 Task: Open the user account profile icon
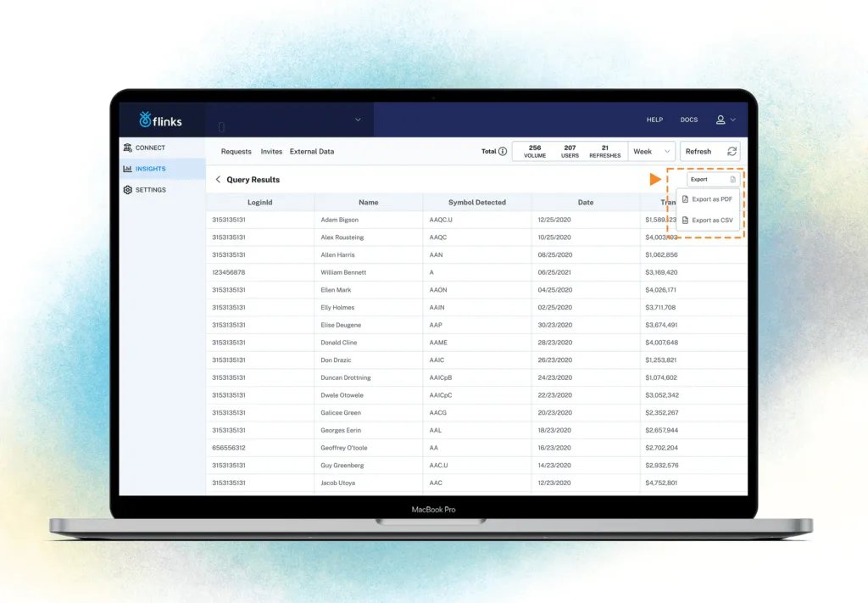(721, 120)
